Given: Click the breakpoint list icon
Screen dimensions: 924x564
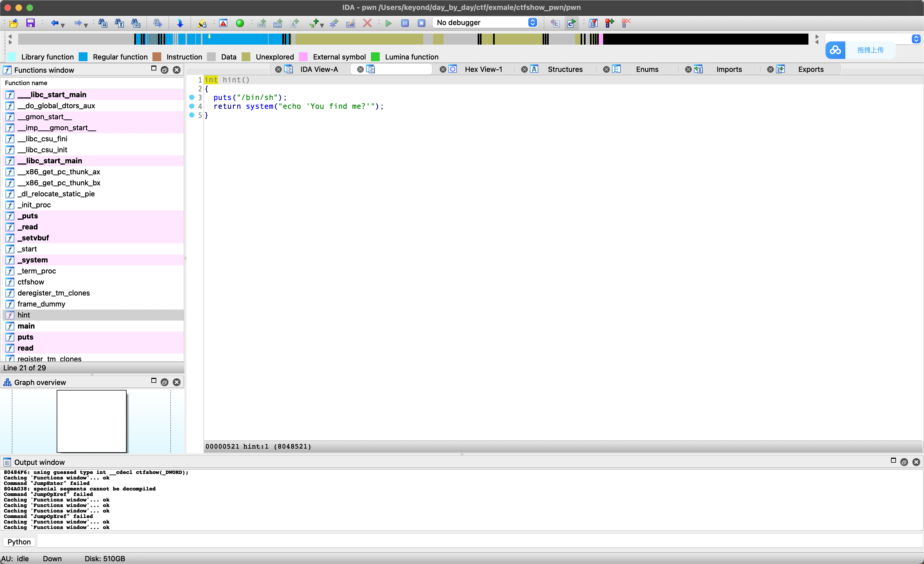Looking at the screenshot, I should pos(593,23).
